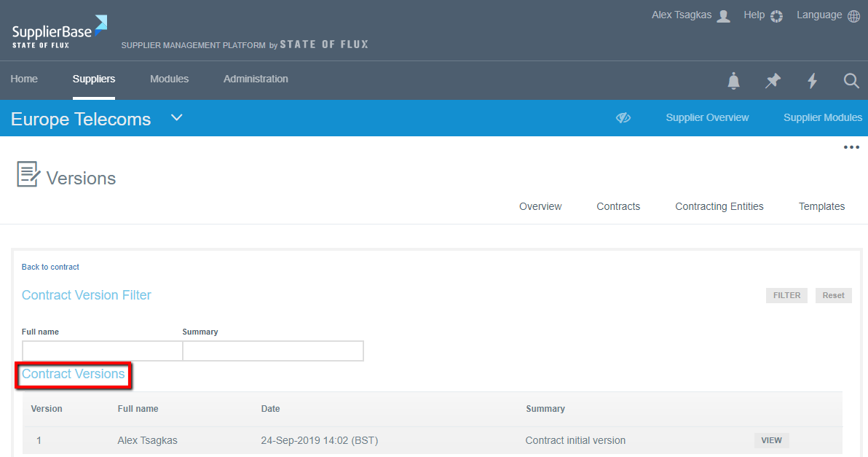Click the pin icon in navbar
The width and height of the screenshot is (868, 457).
773,81
